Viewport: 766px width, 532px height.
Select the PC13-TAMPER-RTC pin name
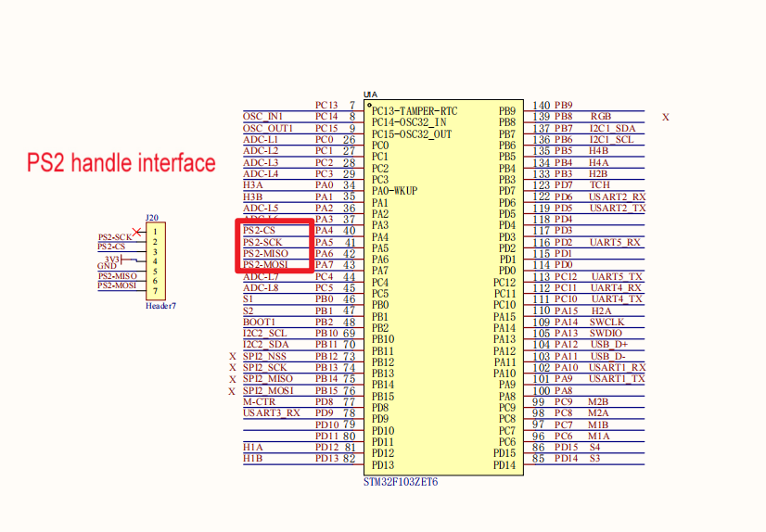(415, 111)
